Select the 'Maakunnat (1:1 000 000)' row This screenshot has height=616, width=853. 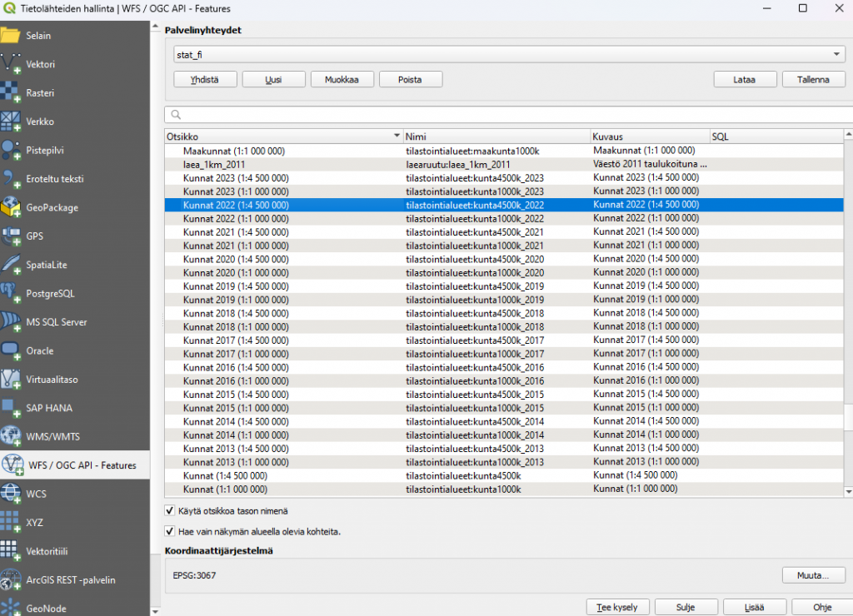point(504,151)
